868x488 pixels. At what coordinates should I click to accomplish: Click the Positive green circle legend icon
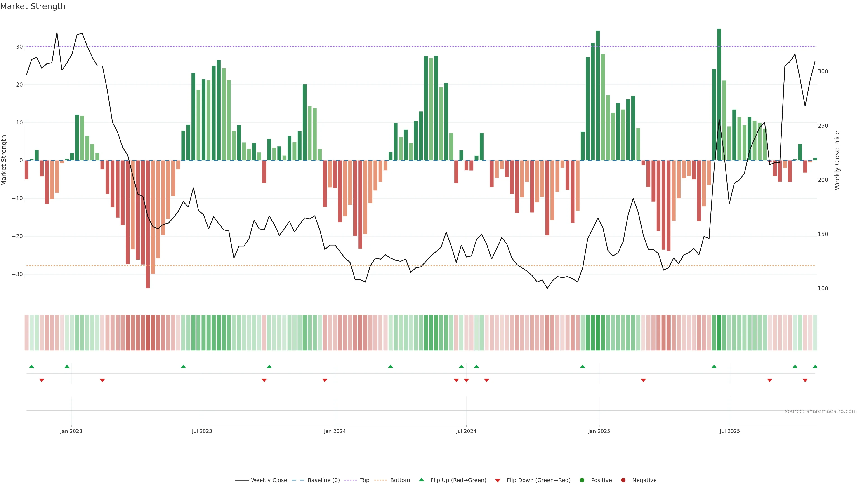click(x=582, y=480)
